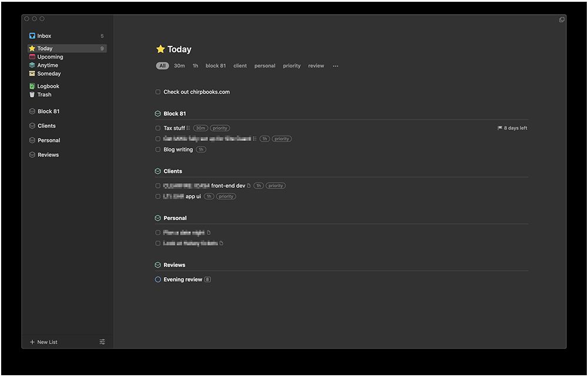Open the Someday archive icon
This screenshot has height=377, width=588.
[x=32, y=74]
